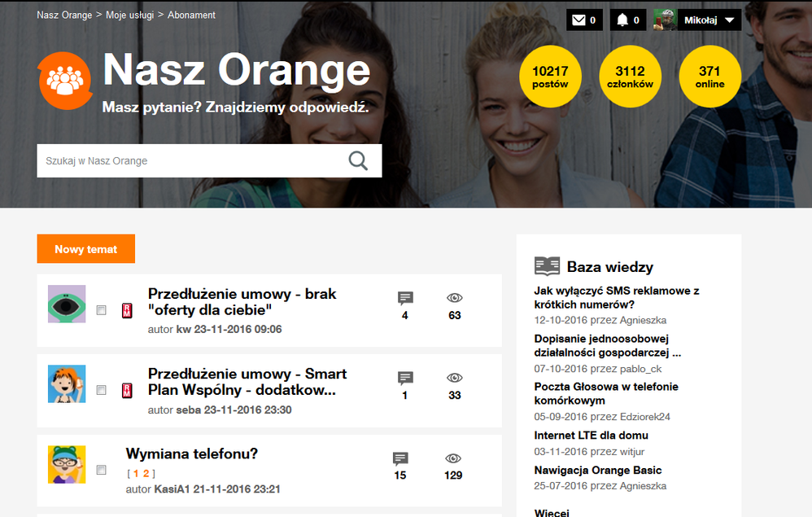Screen dimensions: 812x517
Task: Click RM badge on 'oferty dla ciebie' topic
Action: tap(127, 310)
